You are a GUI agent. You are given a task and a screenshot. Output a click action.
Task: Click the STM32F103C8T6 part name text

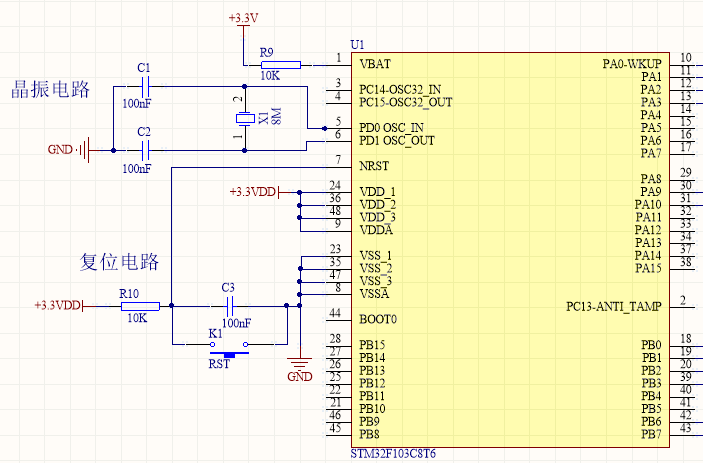[x=393, y=454]
